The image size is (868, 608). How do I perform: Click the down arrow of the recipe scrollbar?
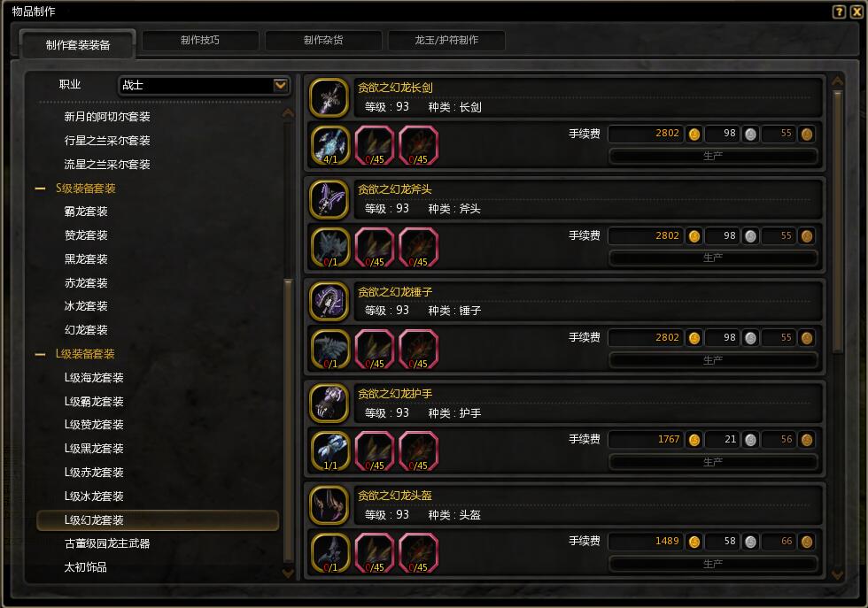838,575
